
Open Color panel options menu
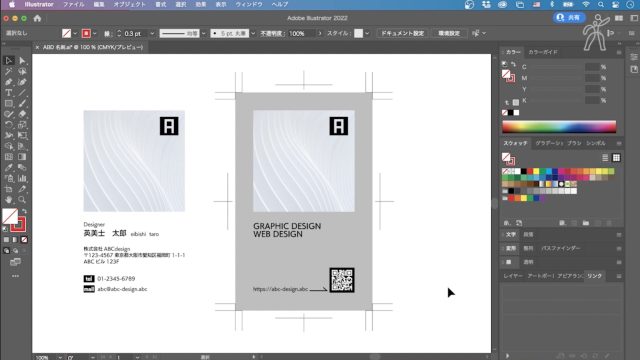619,52
